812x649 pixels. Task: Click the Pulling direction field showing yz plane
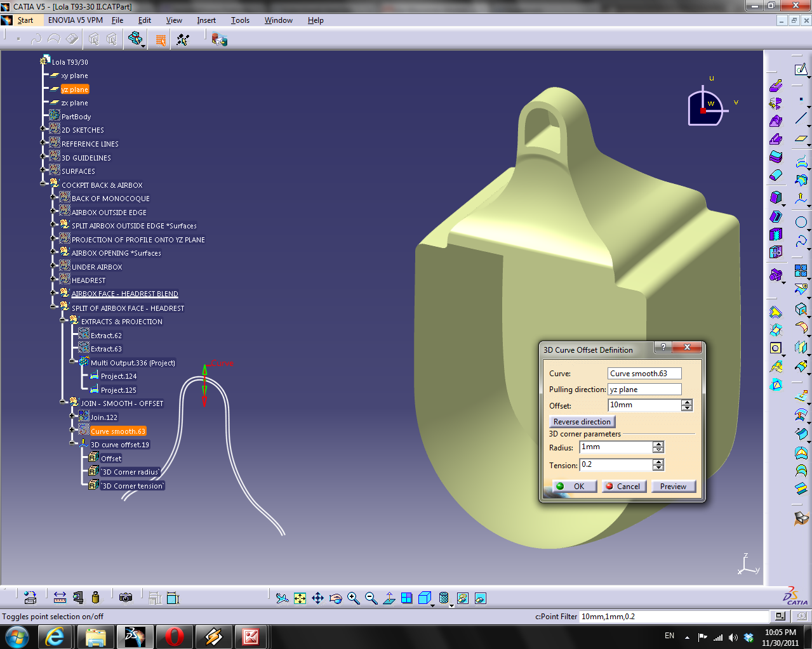tap(644, 389)
